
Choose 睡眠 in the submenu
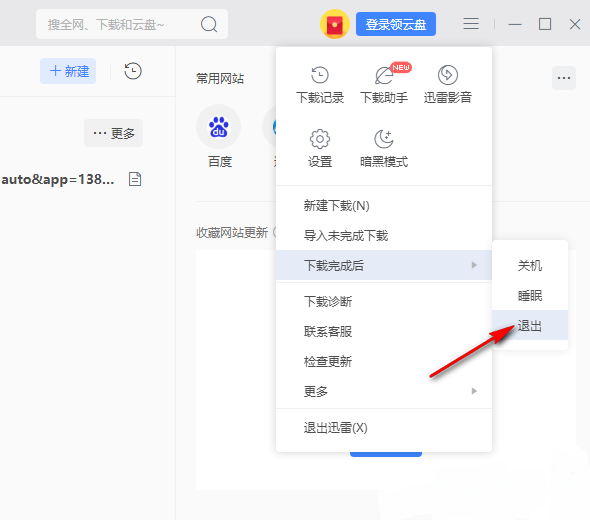pos(530,296)
